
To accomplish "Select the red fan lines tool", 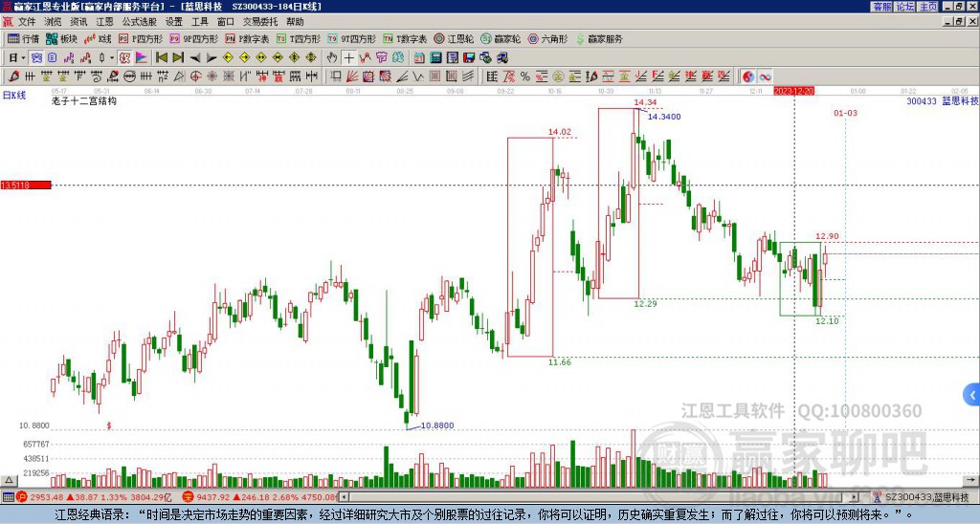I will pos(352,76).
